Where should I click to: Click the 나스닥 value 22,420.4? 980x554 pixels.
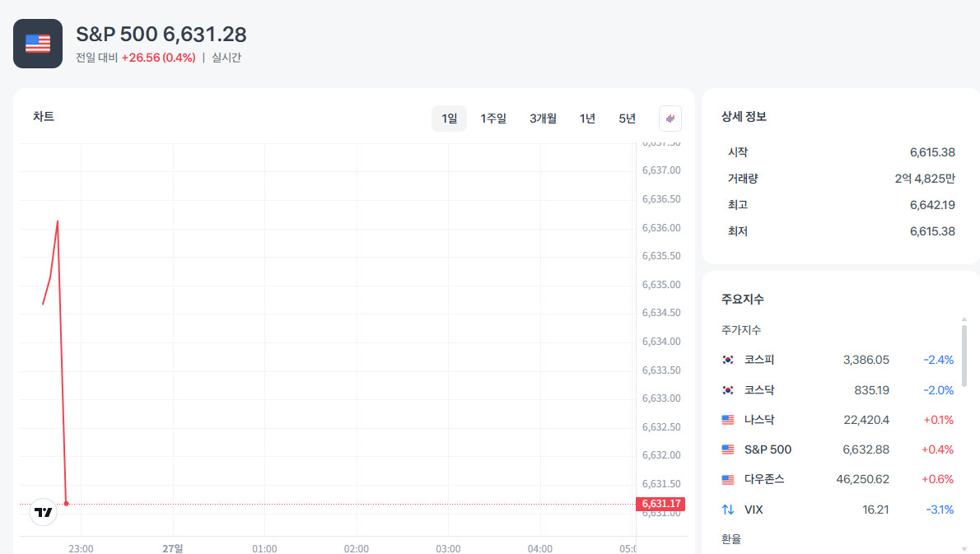866,420
